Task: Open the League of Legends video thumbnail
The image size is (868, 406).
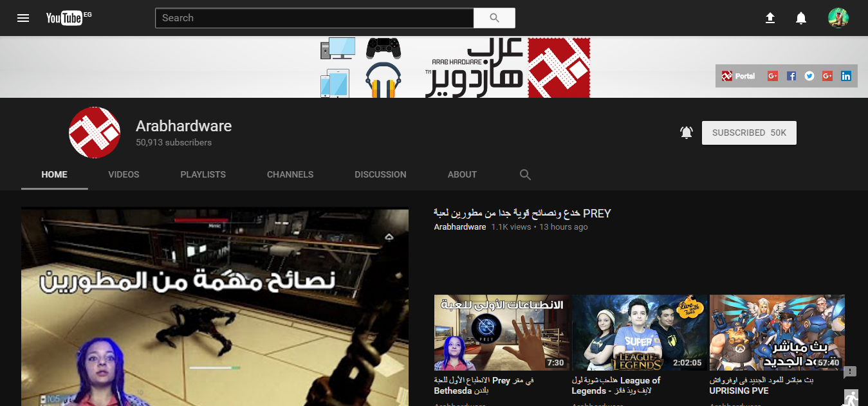Action: point(640,333)
